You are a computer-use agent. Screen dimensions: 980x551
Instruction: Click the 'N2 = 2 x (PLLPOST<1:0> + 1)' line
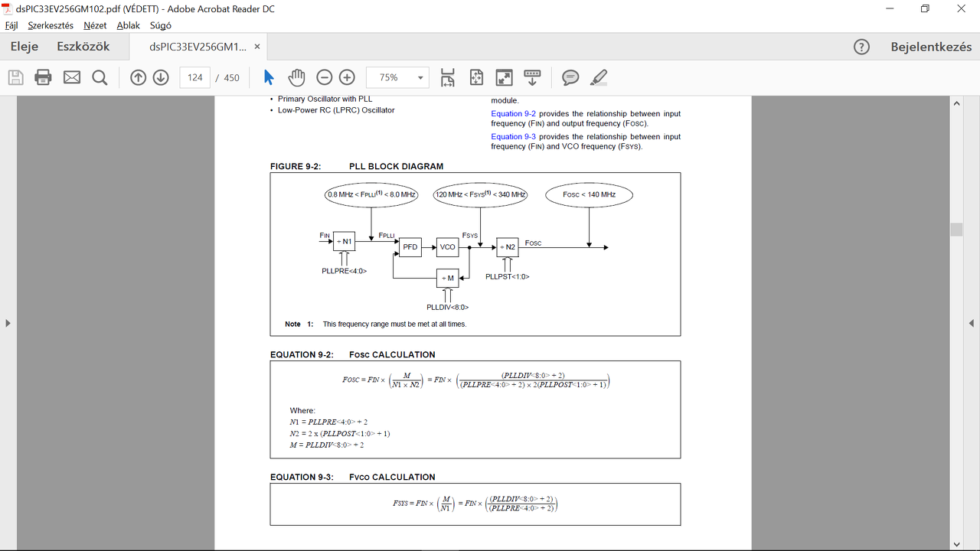click(340, 434)
